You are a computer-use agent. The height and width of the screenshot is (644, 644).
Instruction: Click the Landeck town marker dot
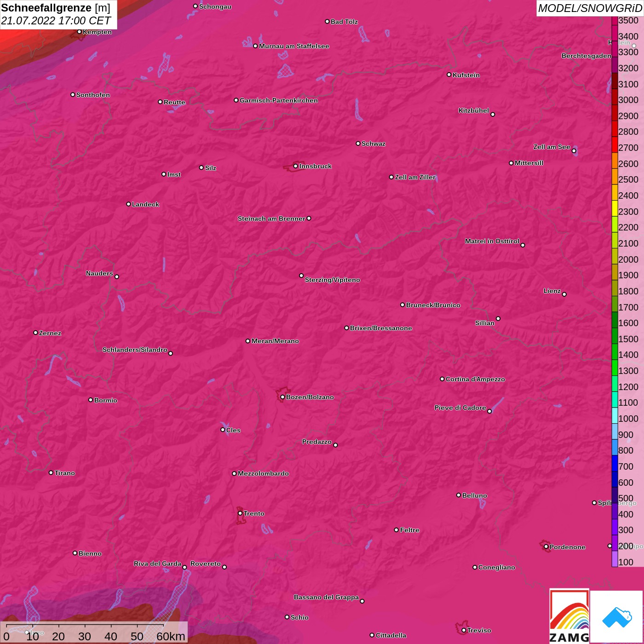(x=128, y=204)
